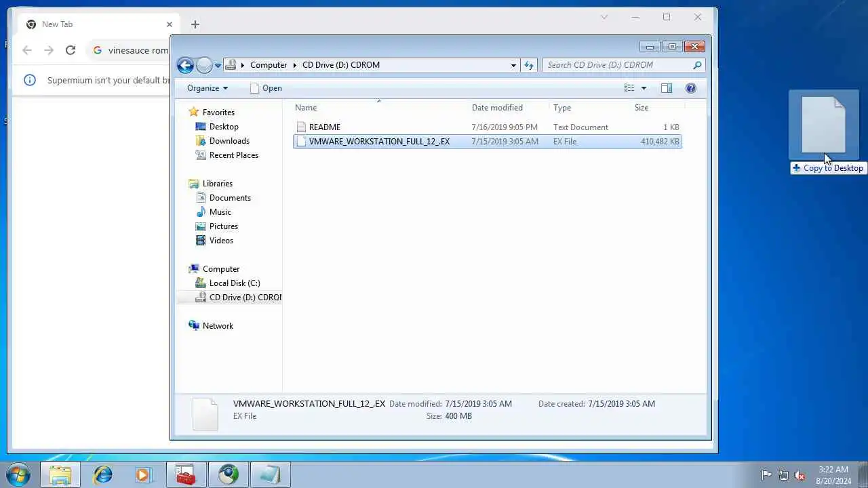
Task: Change the folder view icon
Action: point(629,88)
